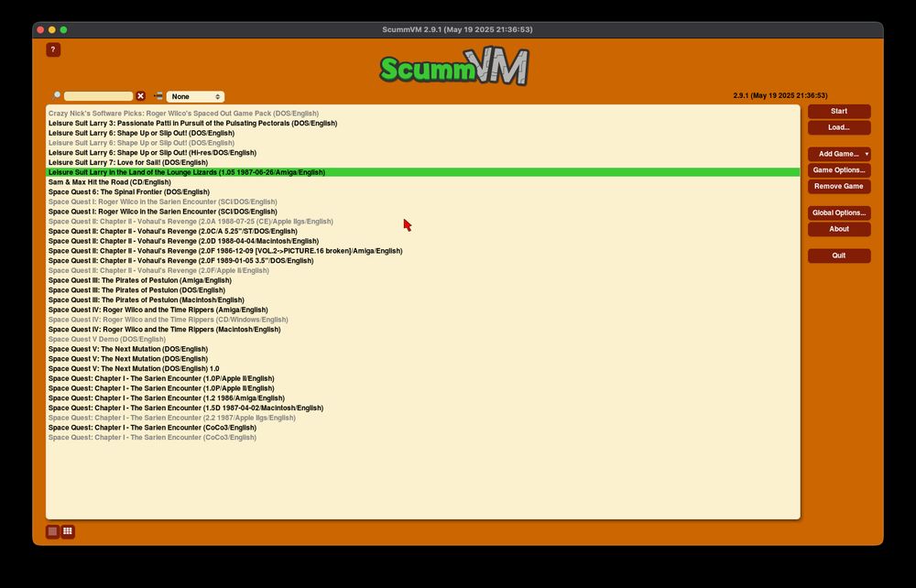Select Sarien Encounter 2.2 1987 Apple IIgs entry
Viewport: 916px width, 588px height.
423,418
